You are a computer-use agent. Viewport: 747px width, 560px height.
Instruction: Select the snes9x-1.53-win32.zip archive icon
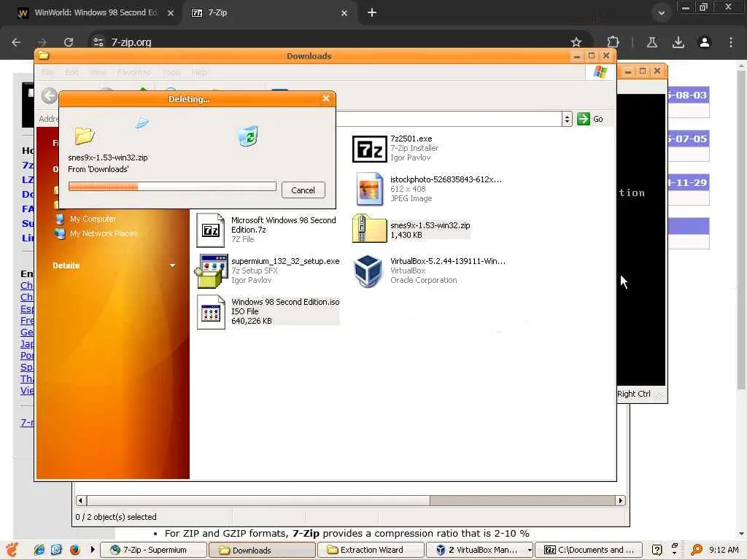pos(369,229)
